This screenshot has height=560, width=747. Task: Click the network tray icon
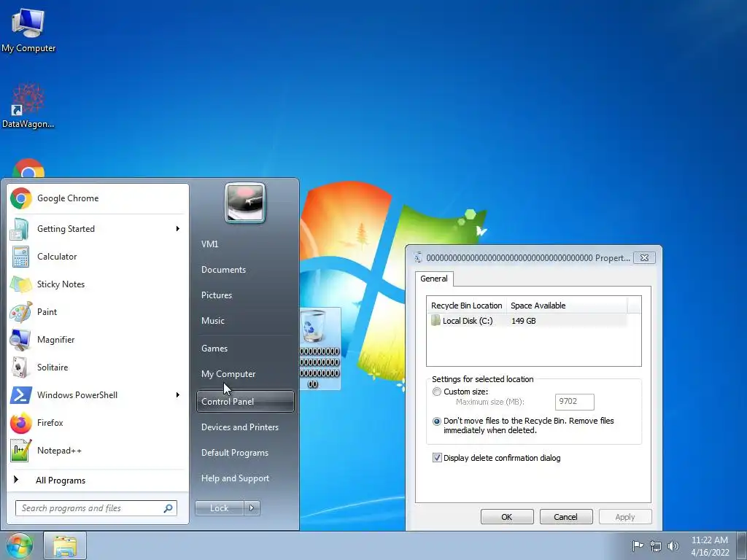tap(656, 546)
